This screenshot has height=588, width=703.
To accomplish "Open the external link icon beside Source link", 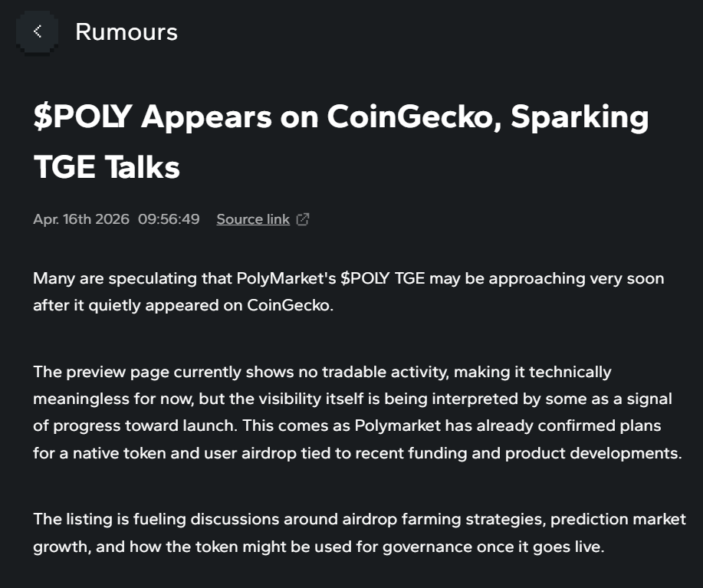I will 303,219.
